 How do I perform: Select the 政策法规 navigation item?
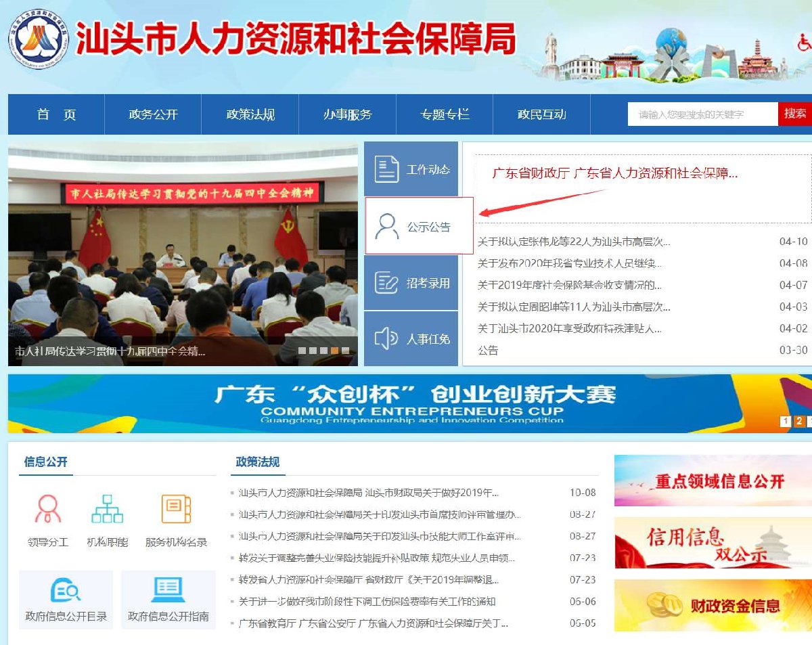[250, 114]
